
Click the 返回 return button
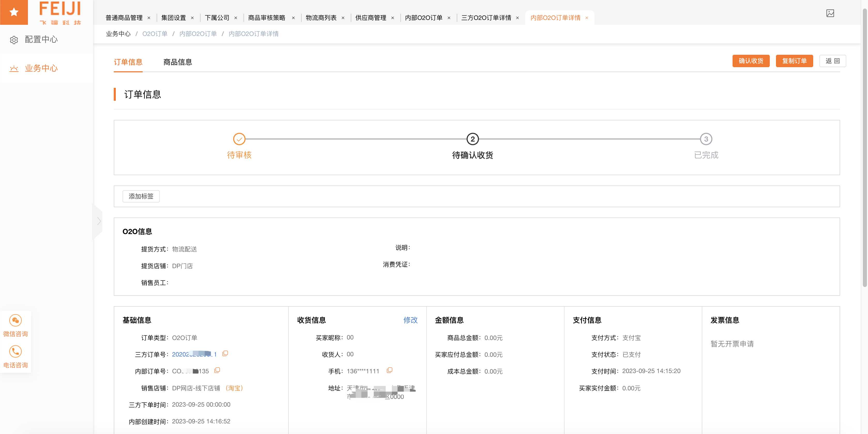coord(832,60)
